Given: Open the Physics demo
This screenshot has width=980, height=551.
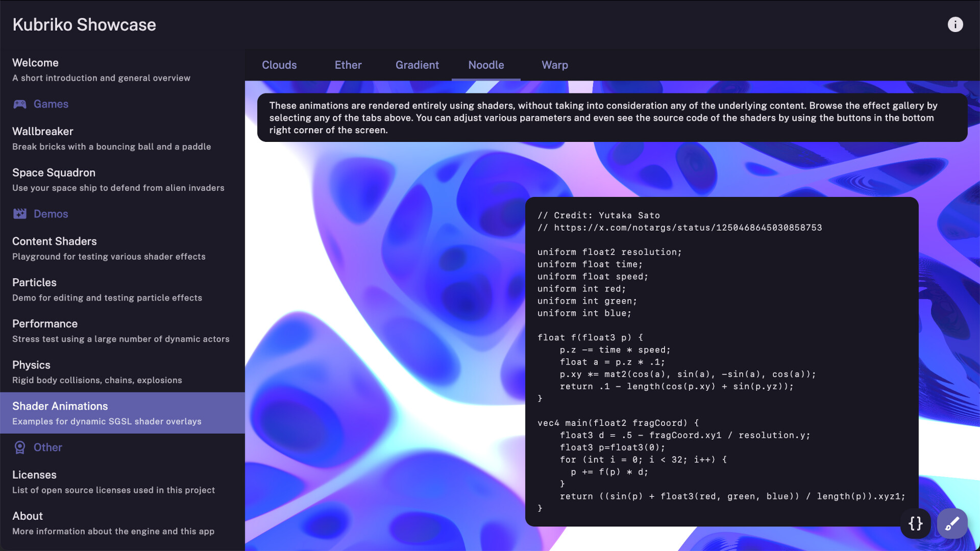Looking at the screenshot, I should (122, 372).
